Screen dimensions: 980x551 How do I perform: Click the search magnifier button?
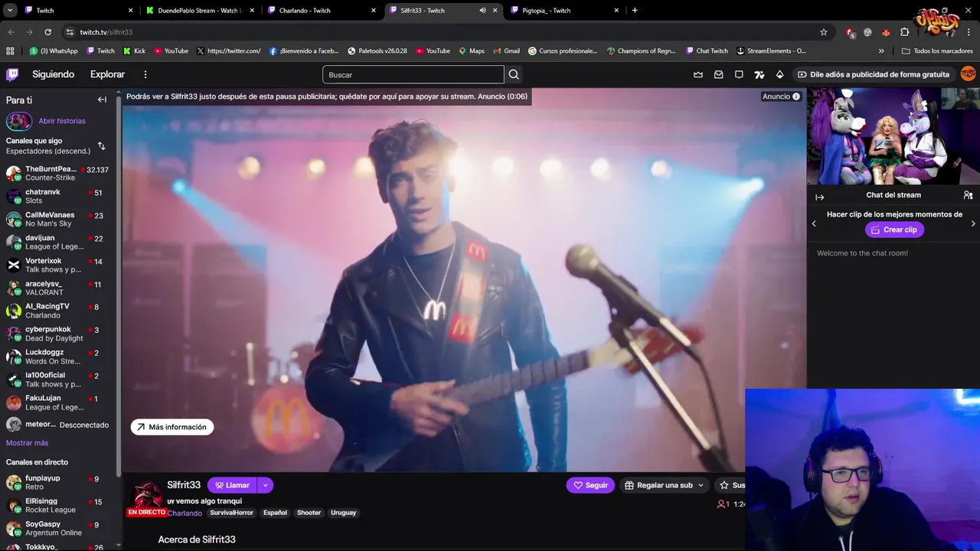(514, 74)
